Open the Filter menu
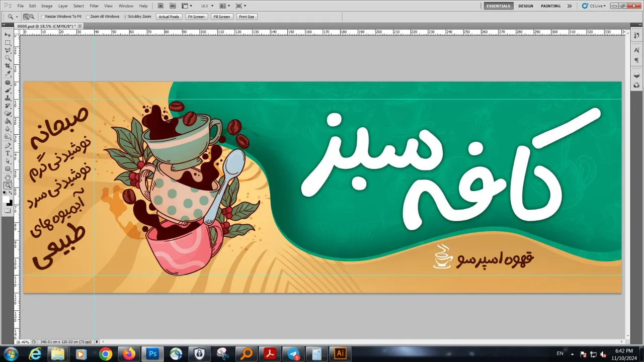 [x=94, y=6]
